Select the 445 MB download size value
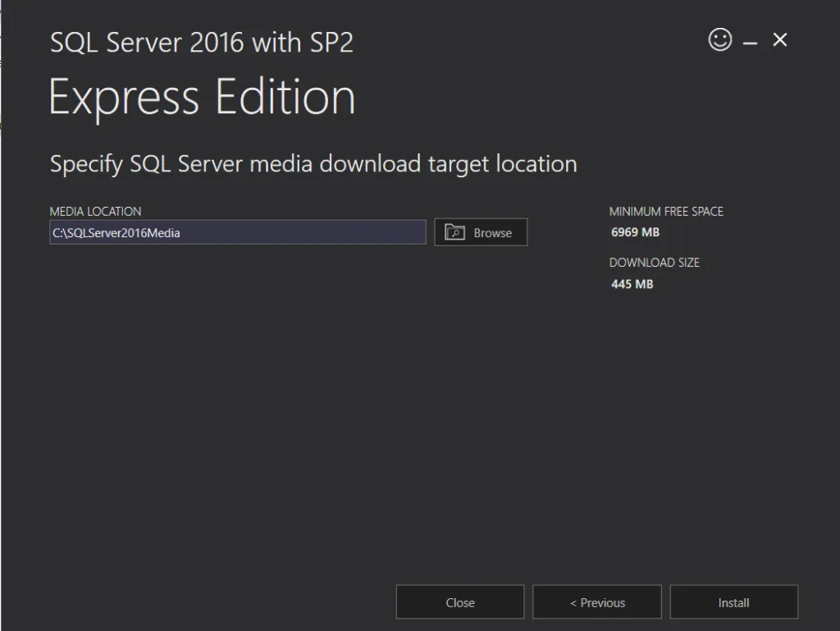Viewport: 840px width, 631px height. pyautogui.click(x=632, y=284)
